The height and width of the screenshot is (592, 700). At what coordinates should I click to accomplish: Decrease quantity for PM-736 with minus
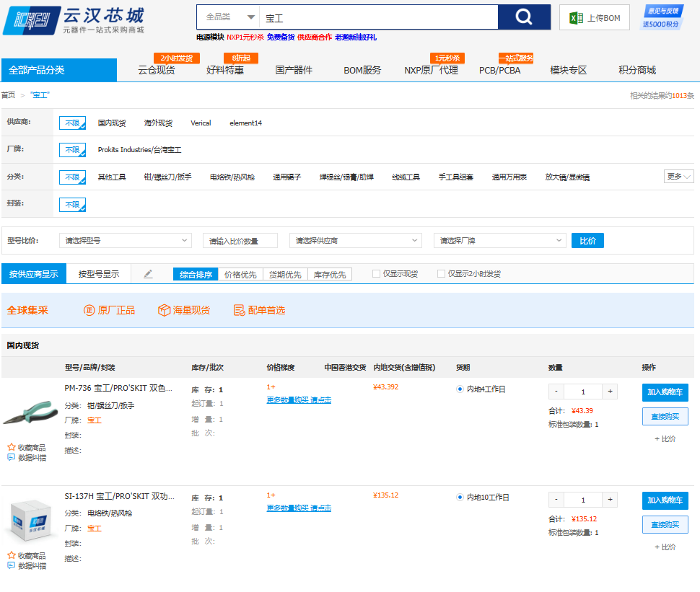pyautogui.click(x=556, y=392)
